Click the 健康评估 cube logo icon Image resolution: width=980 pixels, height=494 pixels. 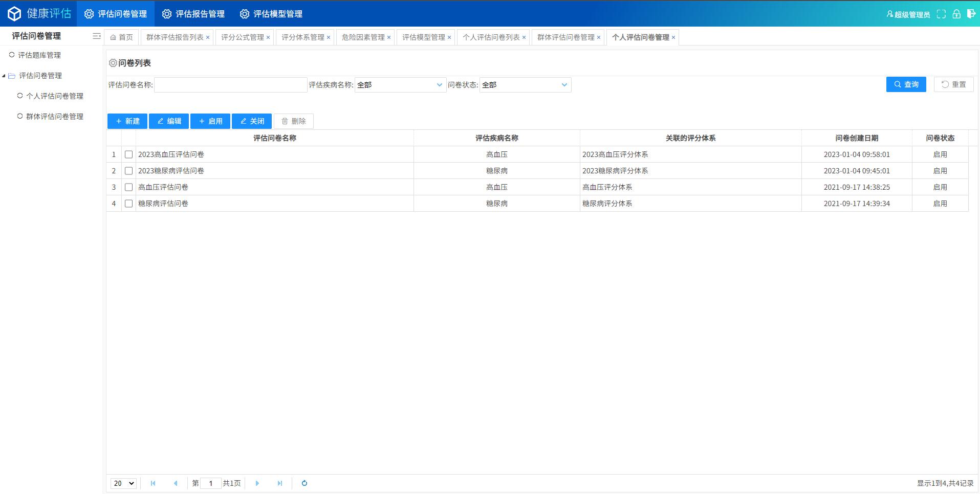(14, 14)
